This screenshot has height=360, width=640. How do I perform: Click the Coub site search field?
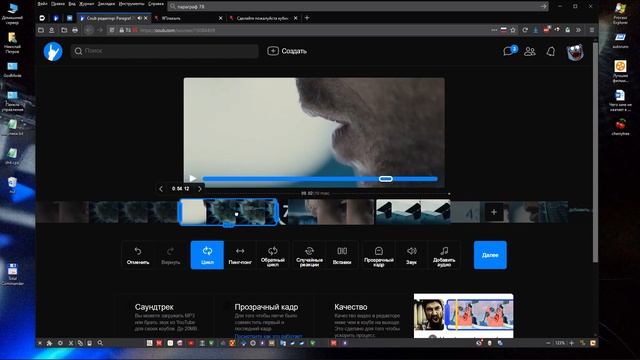click(x=164, y=51)
